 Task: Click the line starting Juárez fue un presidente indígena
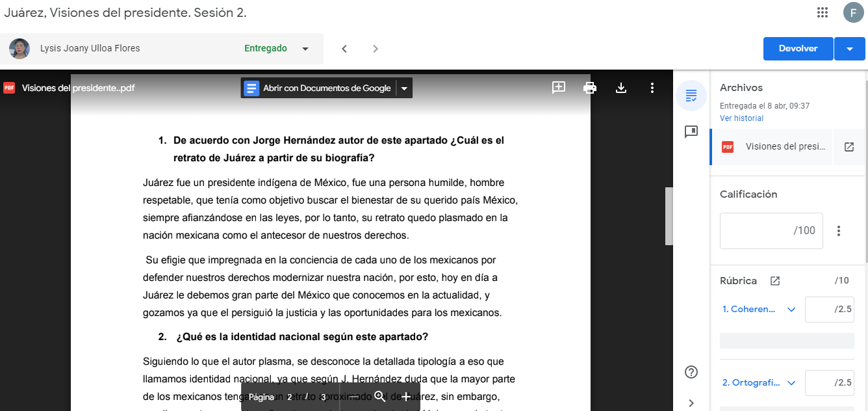point(324,183)
